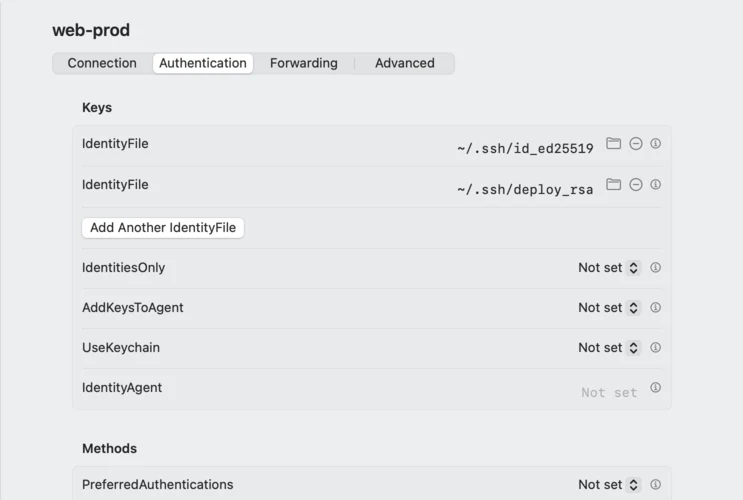743x500 pixels.
Task: Open info for IdentityAgent option
Action: tap(655, 388)
